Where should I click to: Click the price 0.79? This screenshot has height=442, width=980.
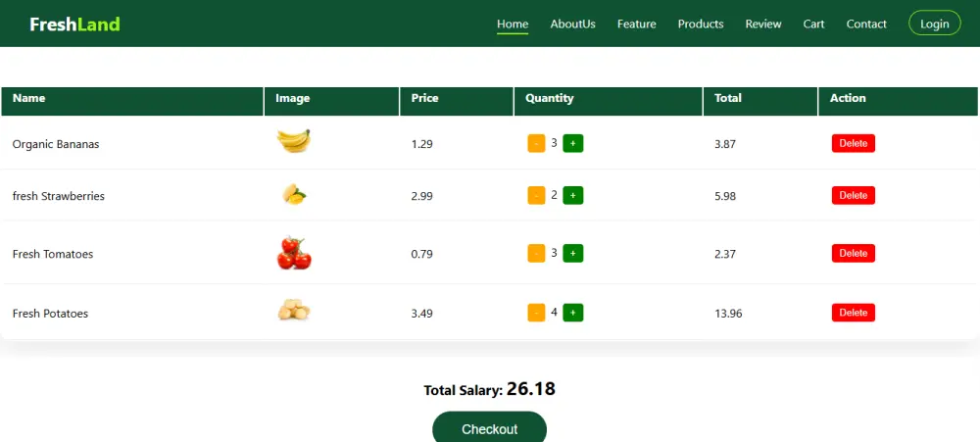pyautogui.click(x=421, y=254)
